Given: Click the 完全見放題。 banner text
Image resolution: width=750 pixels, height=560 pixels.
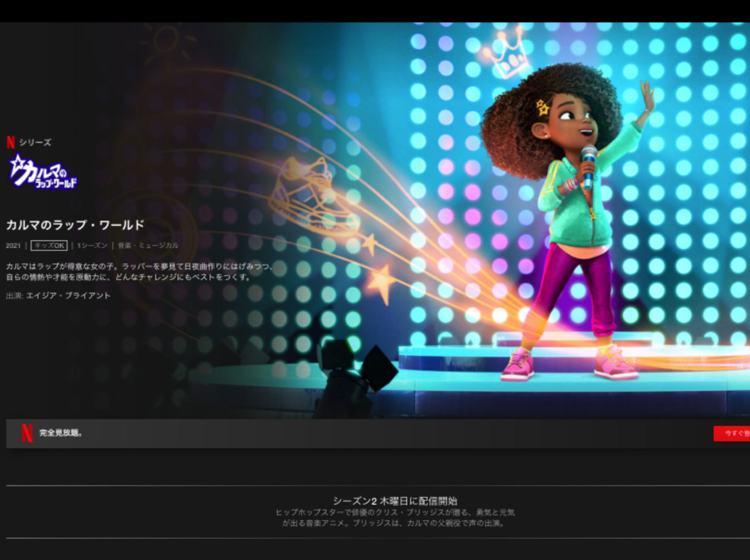Looking at the screenshot, I should (61, 433).
